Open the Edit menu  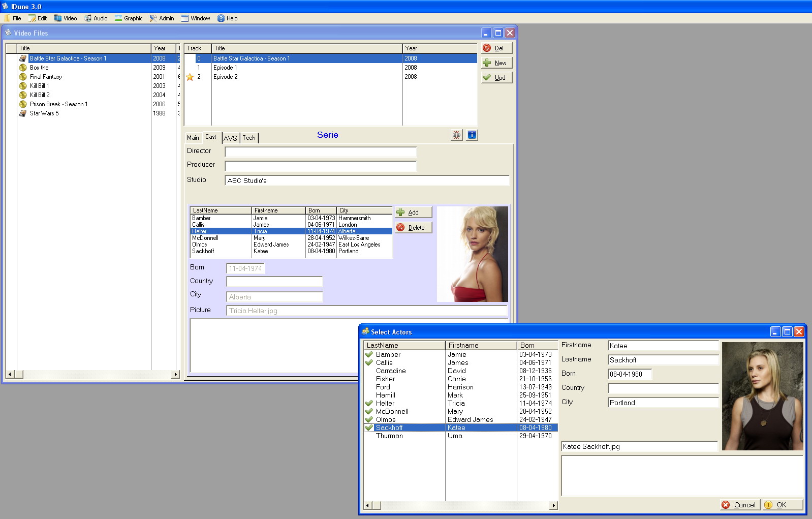(38, 18)
